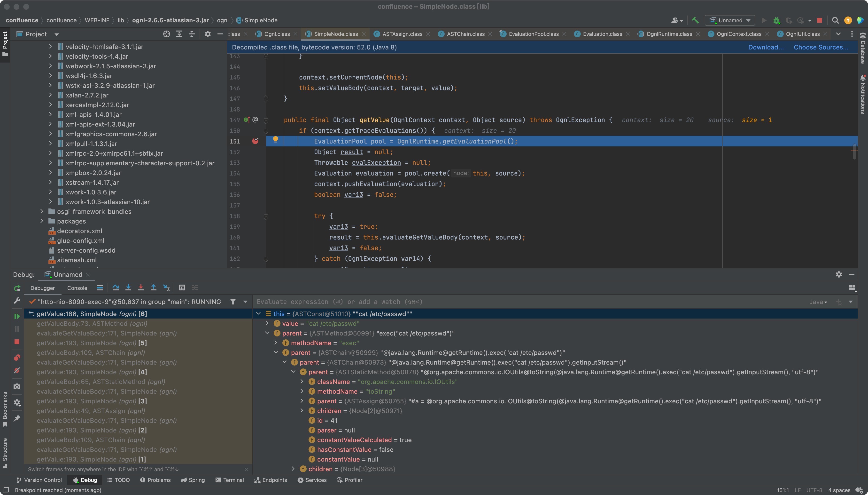Open Terminal tool window
Viewport: 868px width, 495px height.
230,480
